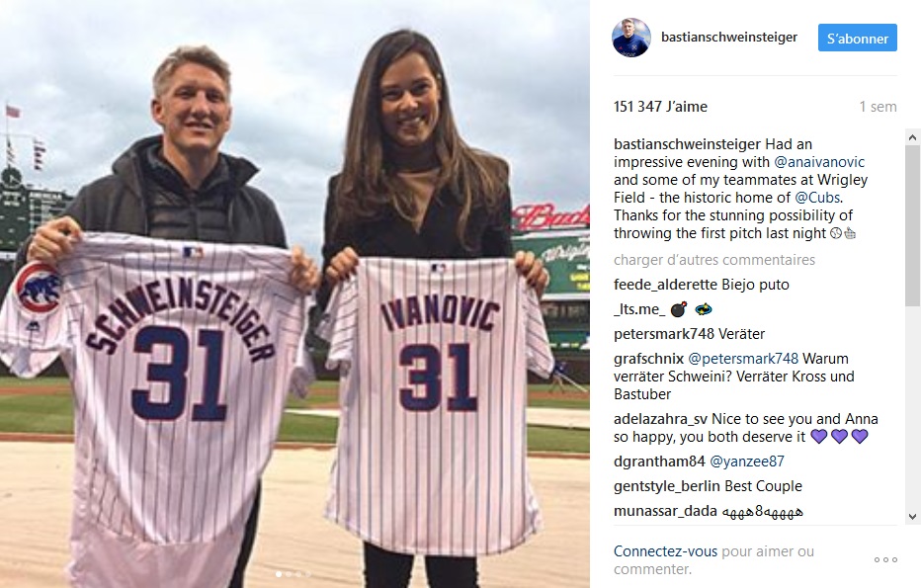Open bastianschweinsteiger username in header
This screenshot has width=921, height=588.
tap(729, 37)
